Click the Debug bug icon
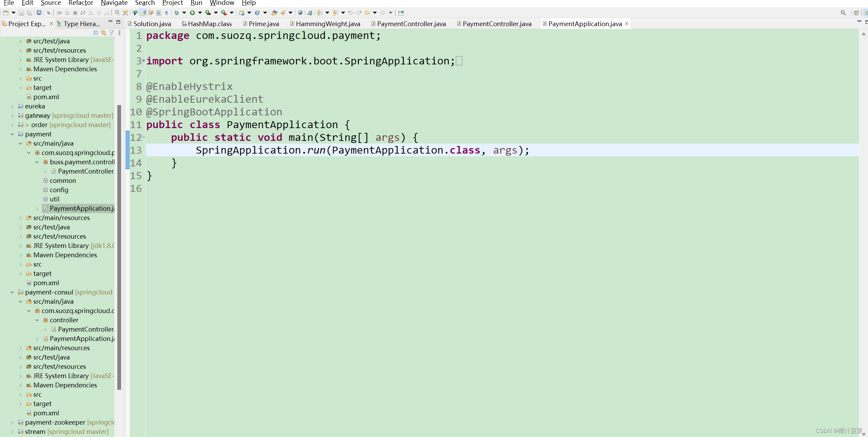Viewport: 868px width, 437px height. coord(176,13)
